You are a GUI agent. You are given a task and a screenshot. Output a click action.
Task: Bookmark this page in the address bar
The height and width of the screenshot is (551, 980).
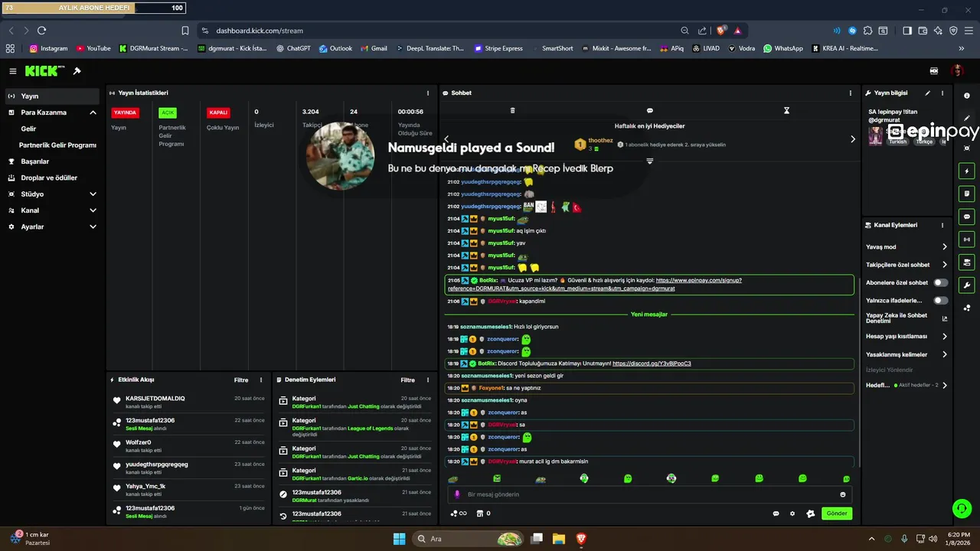tap(185, 31)
